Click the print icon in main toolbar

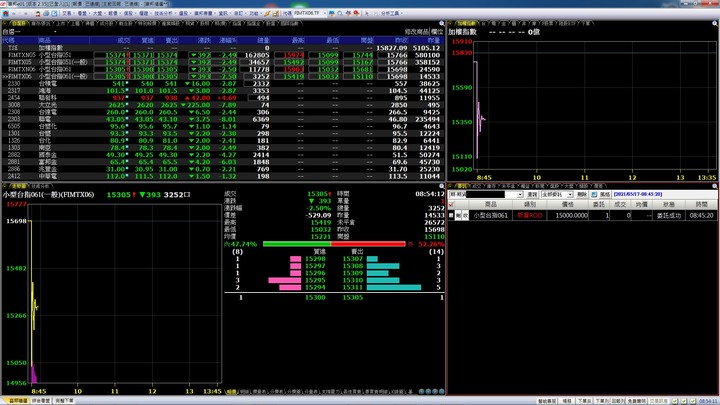tap(46, 13)
